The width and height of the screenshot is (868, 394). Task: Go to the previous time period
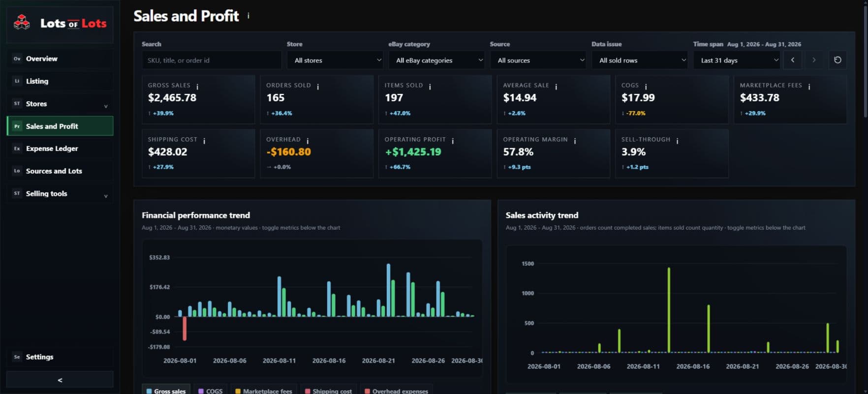(793, 60)
